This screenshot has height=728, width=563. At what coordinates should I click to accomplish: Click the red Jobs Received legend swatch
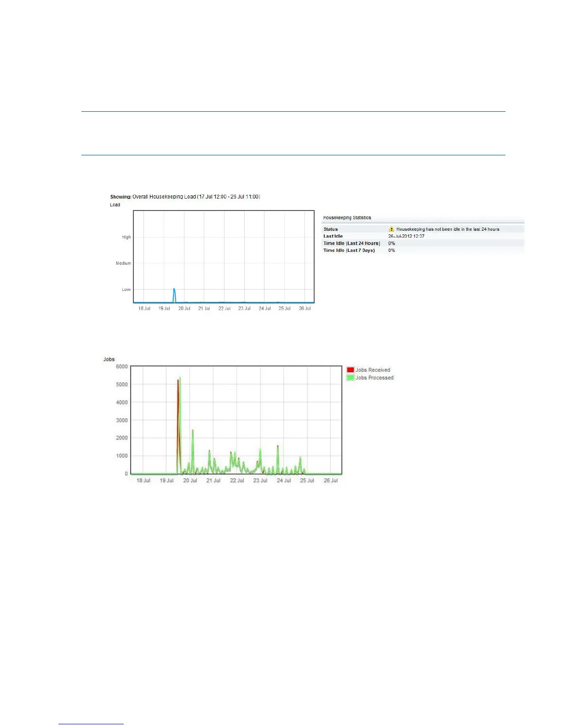tap(350, 370)
